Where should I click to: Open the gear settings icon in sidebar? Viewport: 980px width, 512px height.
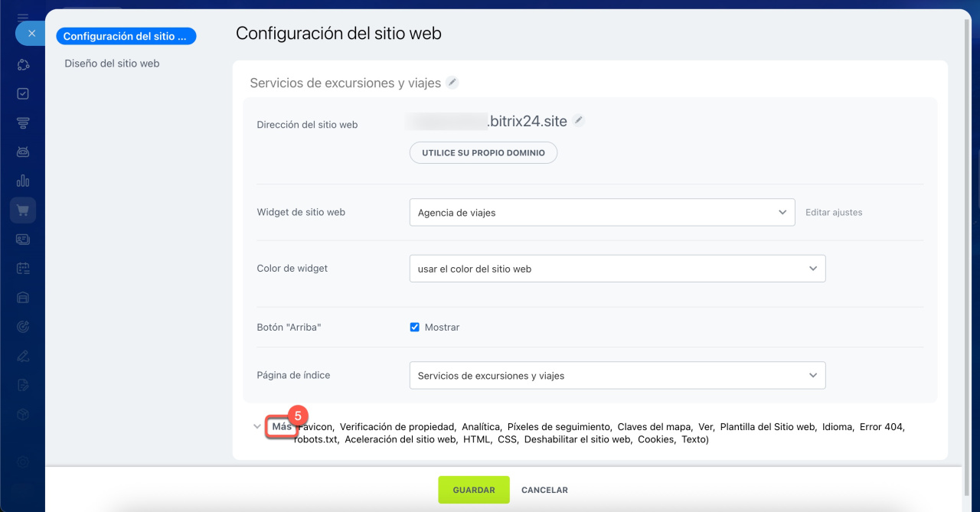pyautogui.click(x=23, y=461)
